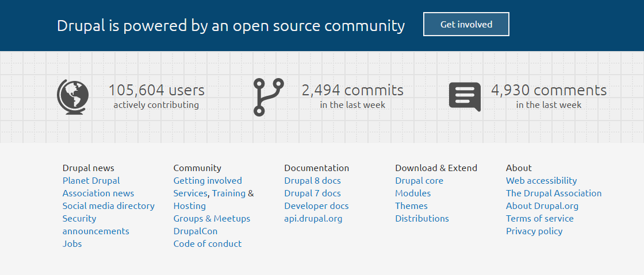644x275 pixels.
Task: Open the Jobs link
Action: tap(72, 244)
